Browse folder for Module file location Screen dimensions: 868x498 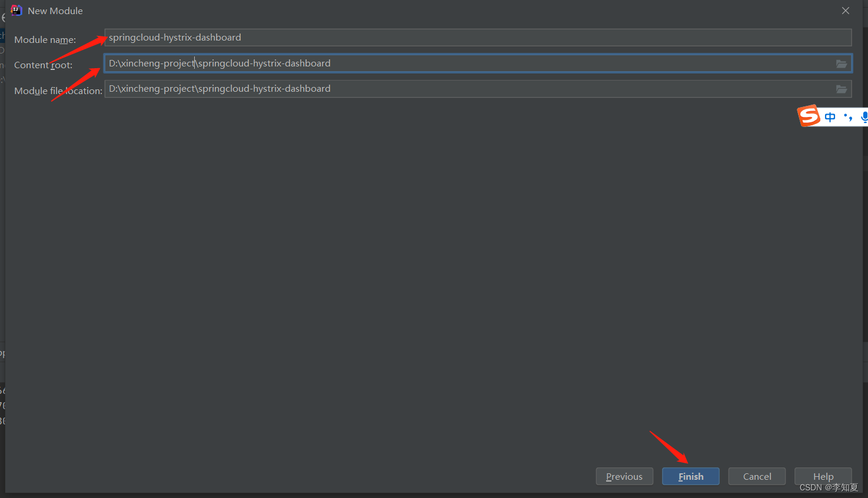842,89
